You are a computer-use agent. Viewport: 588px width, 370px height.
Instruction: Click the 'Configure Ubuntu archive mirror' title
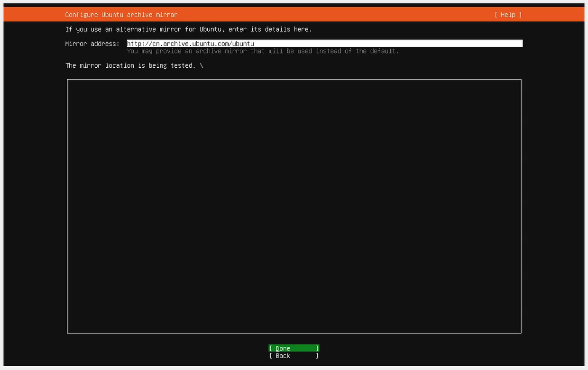tap(121, 15)
